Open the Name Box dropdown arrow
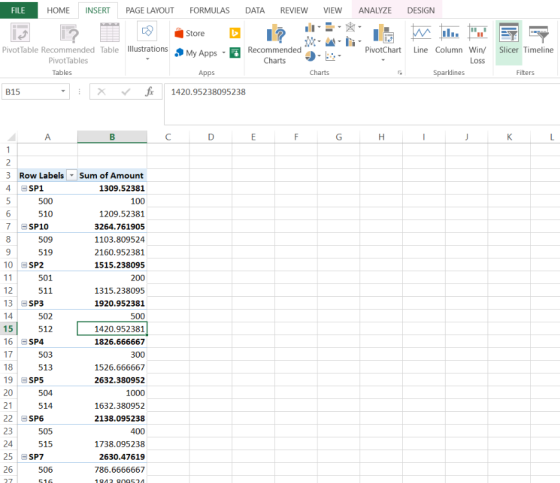 (x=63, y=91)
